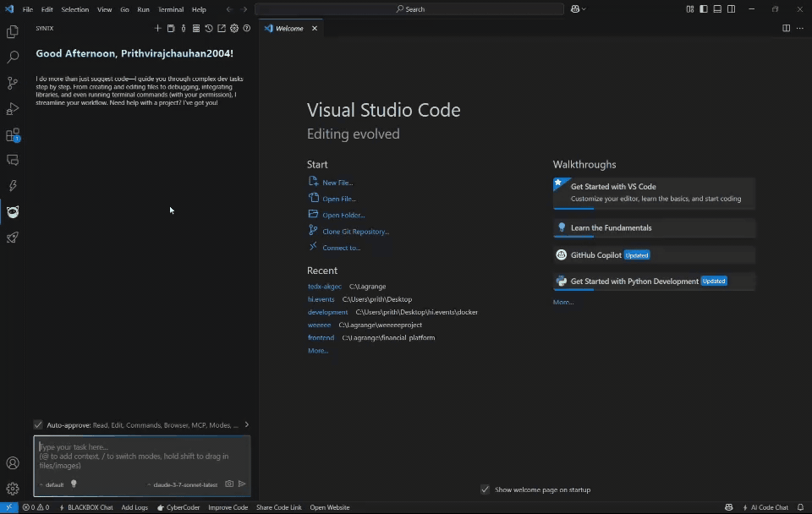Send the task with arrow icon
Viewport: 812px width, 514px height.
pos(242,484)
